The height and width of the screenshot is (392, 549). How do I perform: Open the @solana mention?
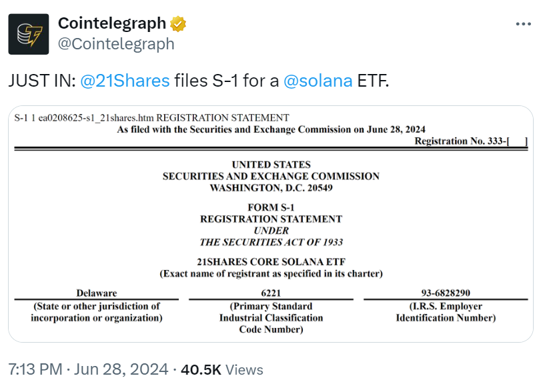click(318, 81)
